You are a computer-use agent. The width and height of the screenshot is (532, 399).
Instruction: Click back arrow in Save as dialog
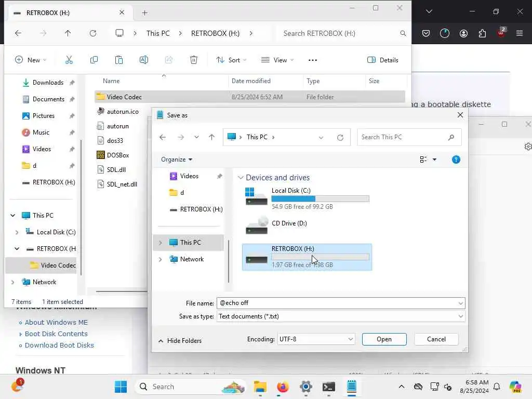pos(163,137)
